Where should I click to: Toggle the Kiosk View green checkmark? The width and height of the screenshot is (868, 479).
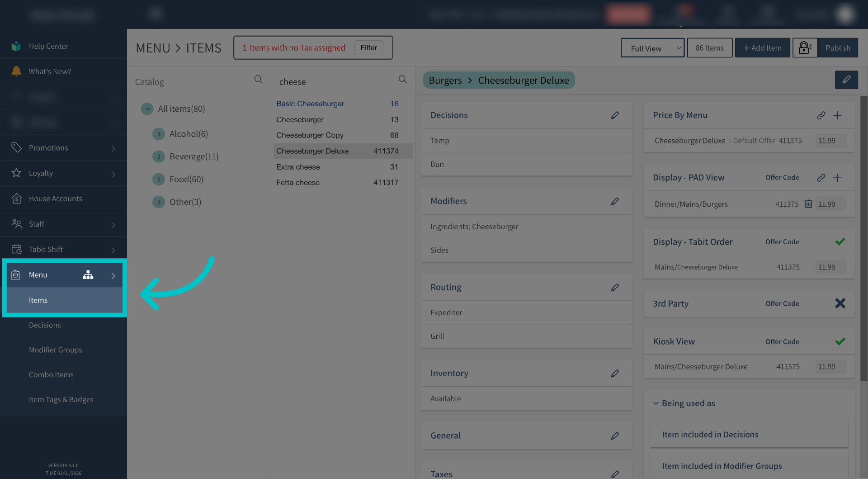(840, 341)
